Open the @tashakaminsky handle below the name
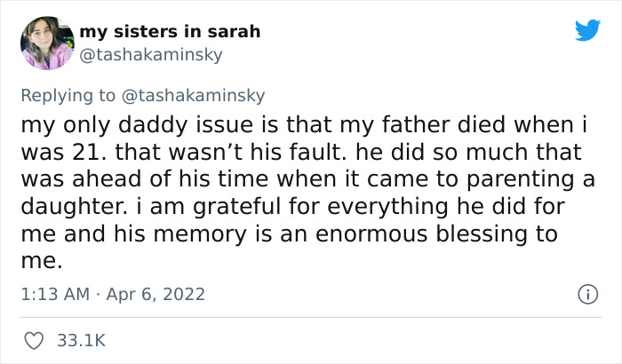Screen dimensions: 622x364 (x=151, y=54)
